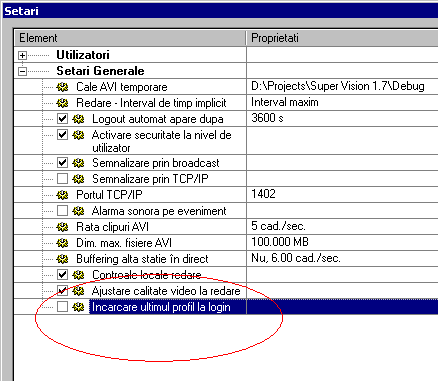Image resolution: width=438 pixels, height=381 pixels.
Task: Click gear icon beside Dim. max. fisiere AVI
Action: [x=62, y=243]
